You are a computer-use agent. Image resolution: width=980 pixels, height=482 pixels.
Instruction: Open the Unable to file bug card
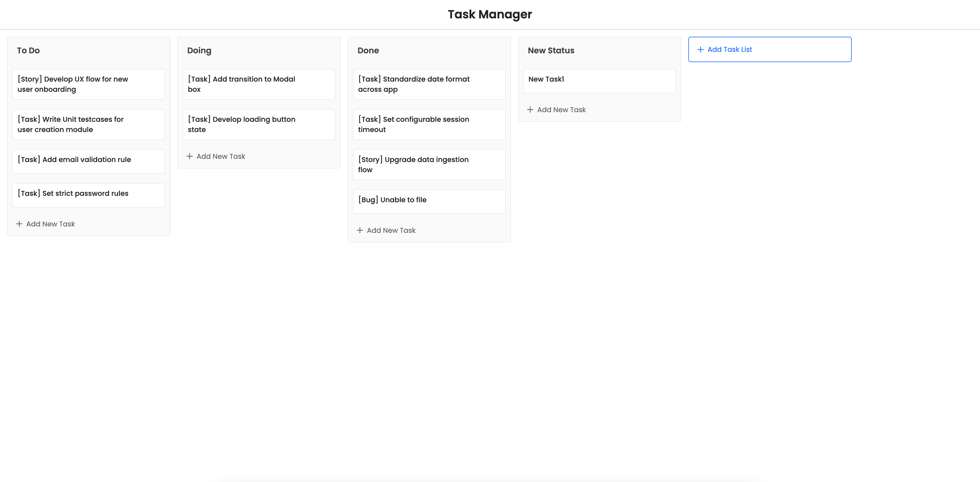point(429,201)
